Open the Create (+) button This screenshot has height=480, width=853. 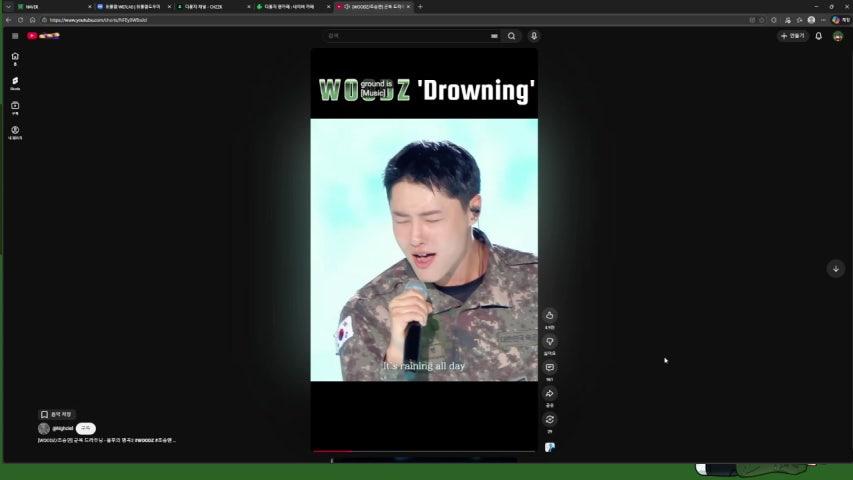click(793, 36)
